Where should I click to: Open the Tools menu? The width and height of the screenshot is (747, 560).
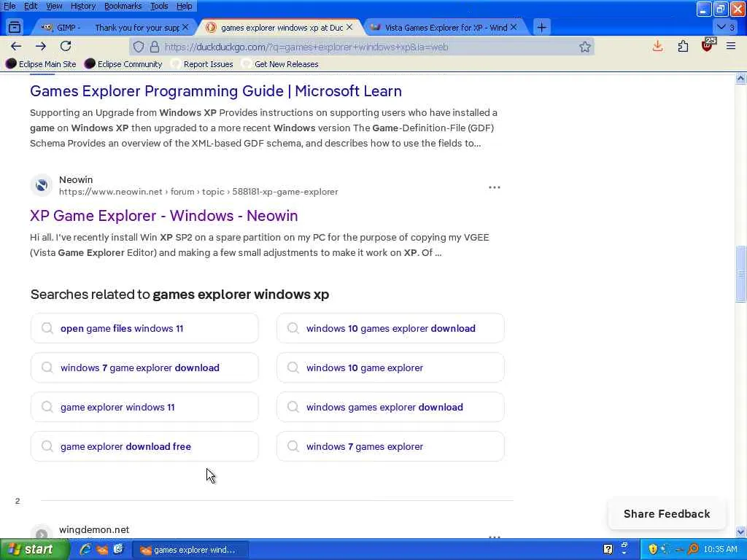point(159,6)
